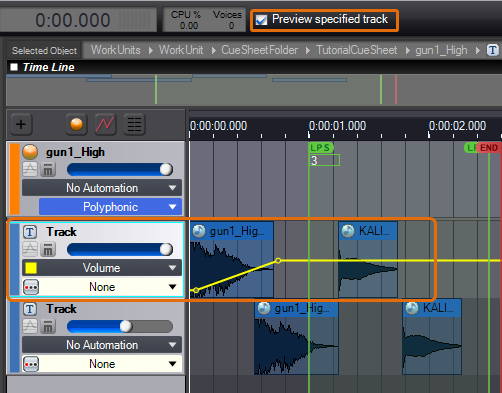Click the 0:00:02.000 ruler mark
The image size is (502, 393).
coord(457,126)
